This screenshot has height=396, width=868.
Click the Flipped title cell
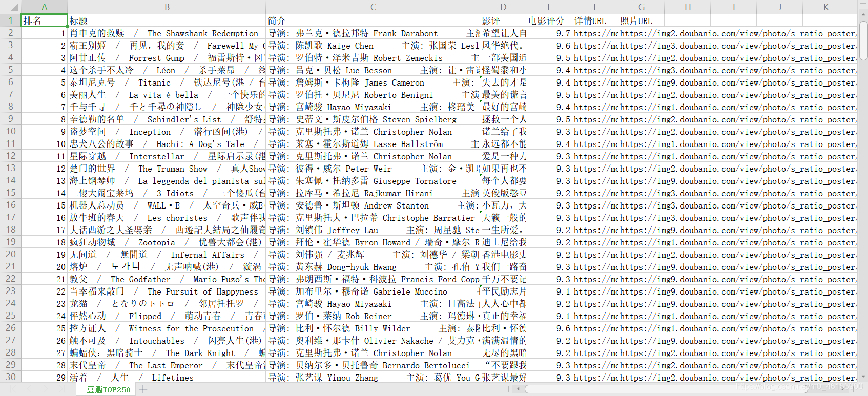(167, 316)
